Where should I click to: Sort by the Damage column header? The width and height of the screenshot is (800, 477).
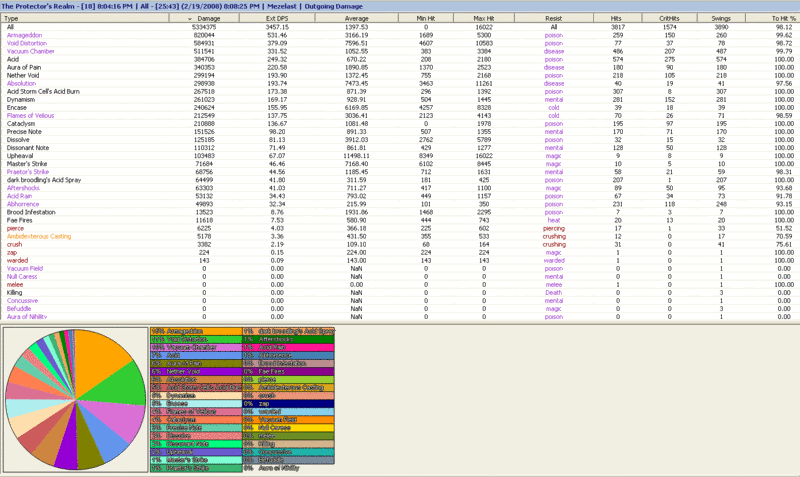click(x=203, y=18)
